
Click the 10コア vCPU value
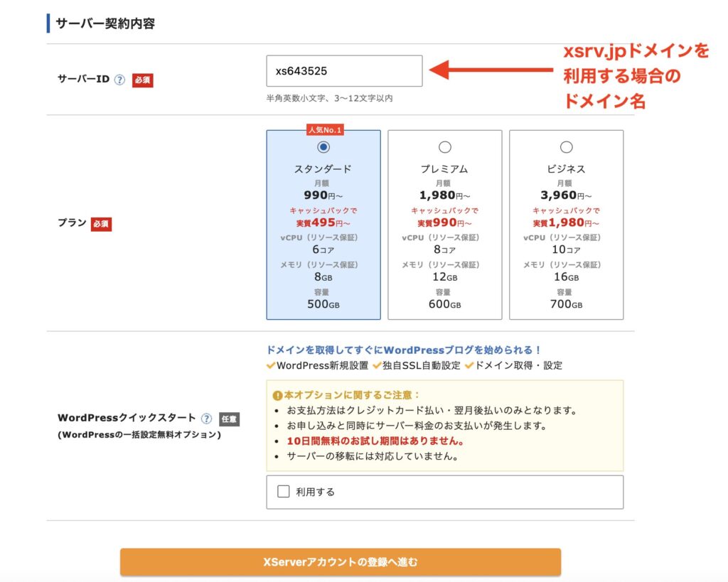[x=566, y=249]
